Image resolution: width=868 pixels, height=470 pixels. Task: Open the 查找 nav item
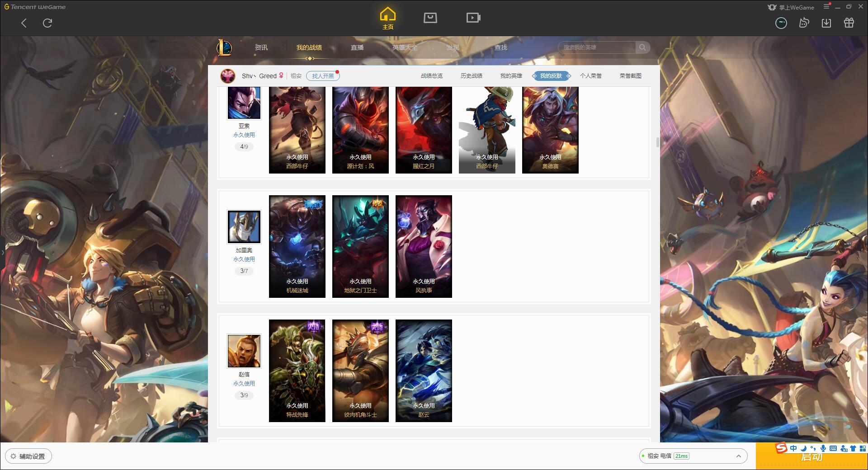pyautogui.click(x=501, y=47)
